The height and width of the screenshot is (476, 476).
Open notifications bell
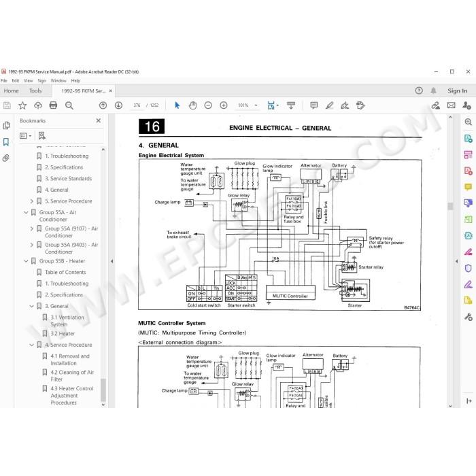(434, 90)
